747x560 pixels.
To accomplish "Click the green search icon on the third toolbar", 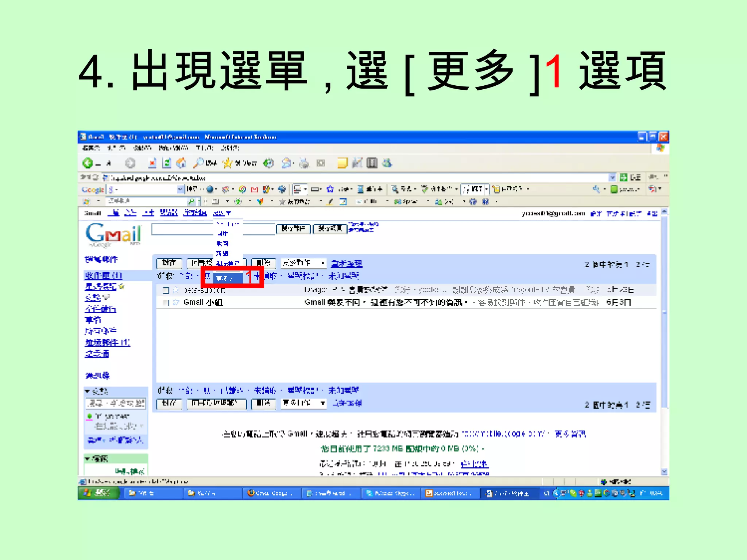I will [191, 202].
